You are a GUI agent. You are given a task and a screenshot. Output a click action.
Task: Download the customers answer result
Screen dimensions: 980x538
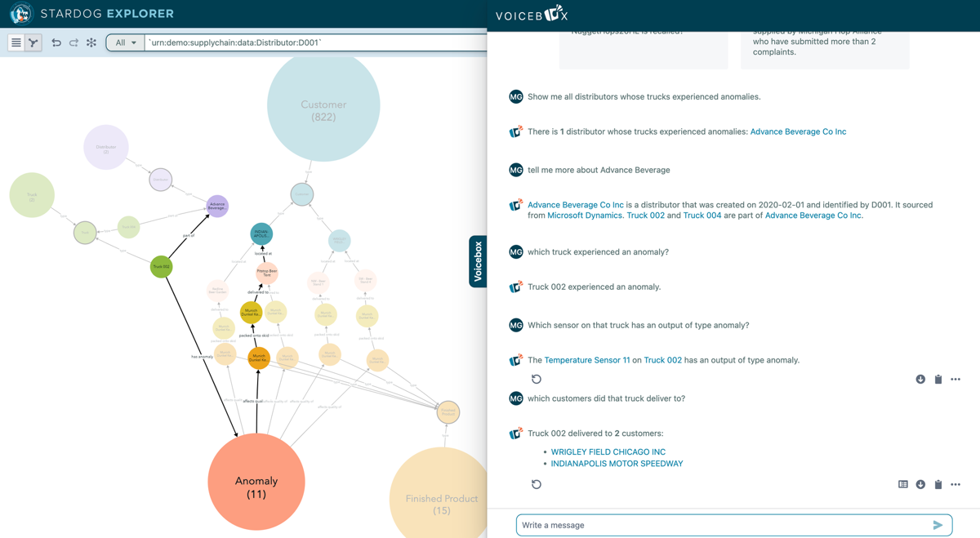(x=920, y=484)
